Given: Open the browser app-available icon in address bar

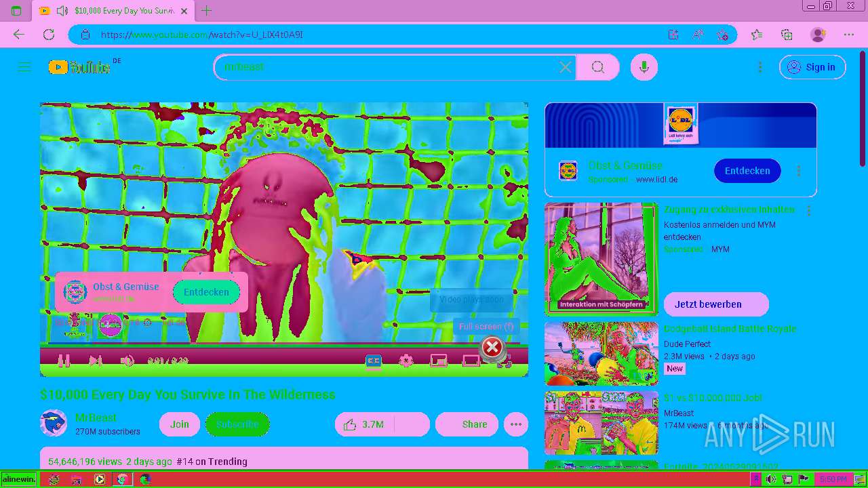Looking at the screenshot, I should 673,35.
